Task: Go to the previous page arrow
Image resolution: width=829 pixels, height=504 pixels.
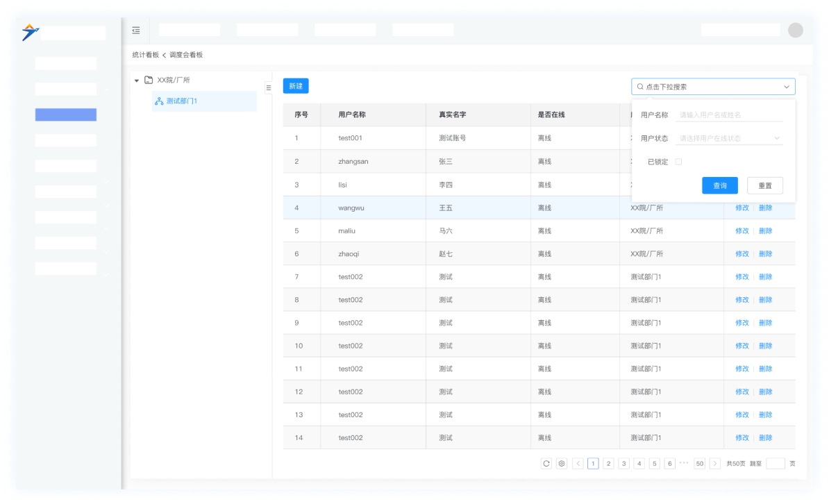Action: [x=578, y=463]
